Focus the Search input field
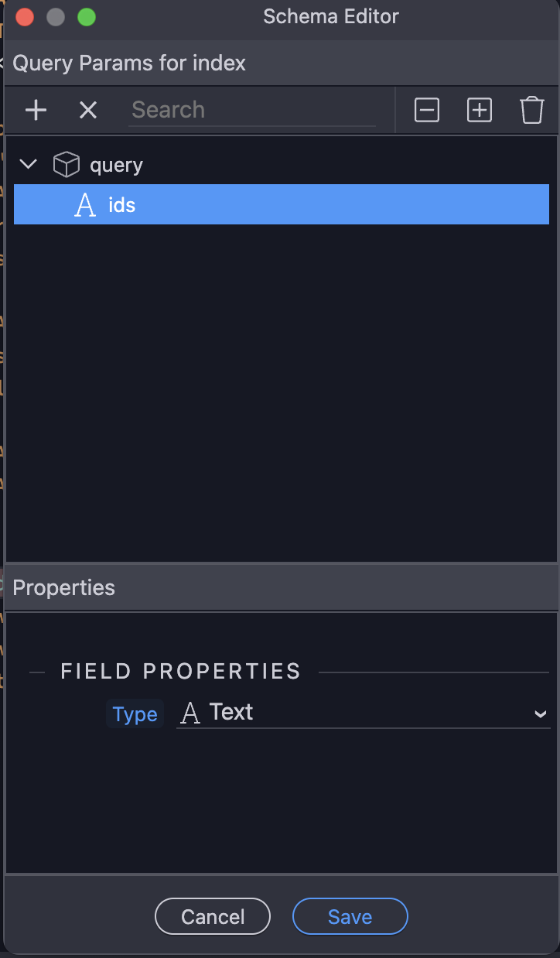The height and width of the screenshot is (958, 560). [252, 110]
